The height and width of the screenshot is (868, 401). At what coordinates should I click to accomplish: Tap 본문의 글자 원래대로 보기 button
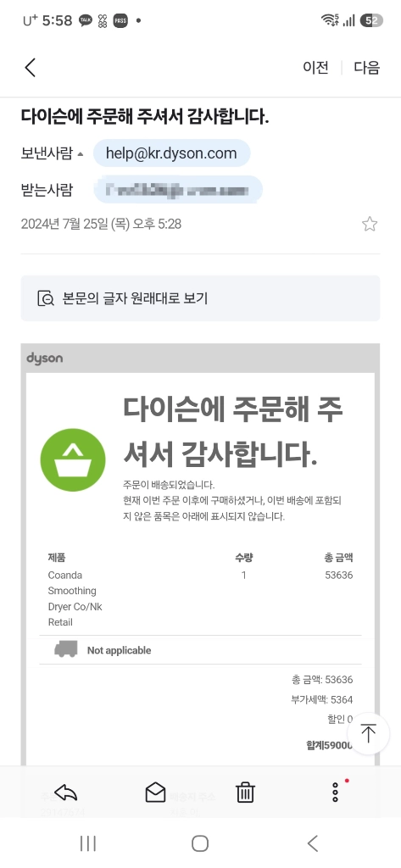200,298
